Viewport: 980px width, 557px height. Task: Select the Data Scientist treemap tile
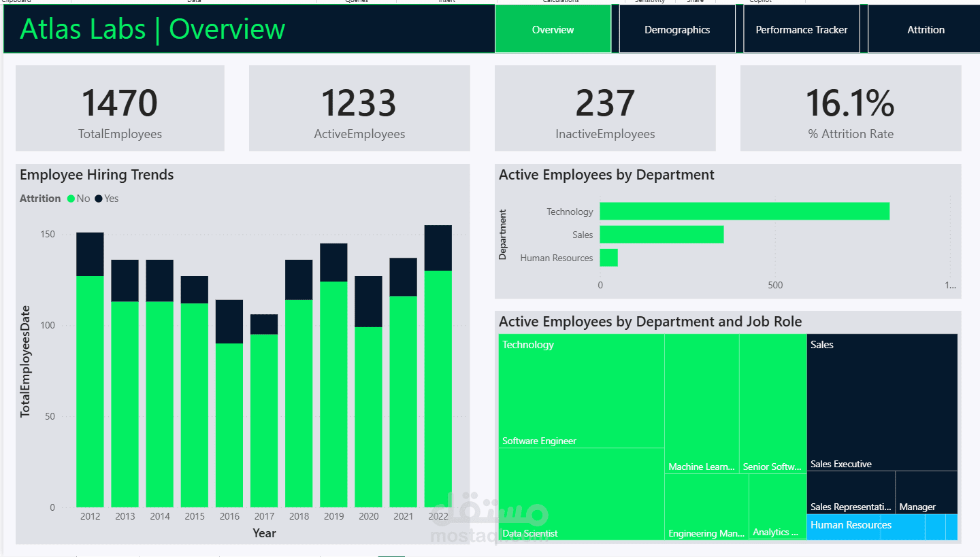click(581, 494)
